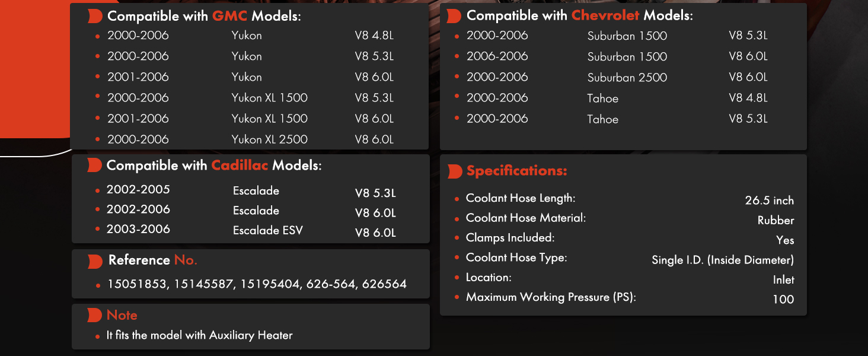Click the 'Escalade ESV' model text
This screenshot has width=868, height=356.
[268, 230]
